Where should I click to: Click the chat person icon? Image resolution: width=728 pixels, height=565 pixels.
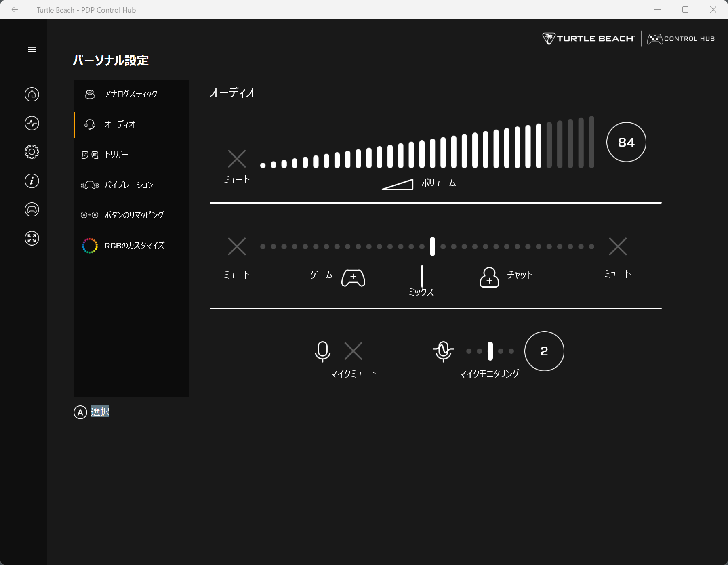pos(489,277)
